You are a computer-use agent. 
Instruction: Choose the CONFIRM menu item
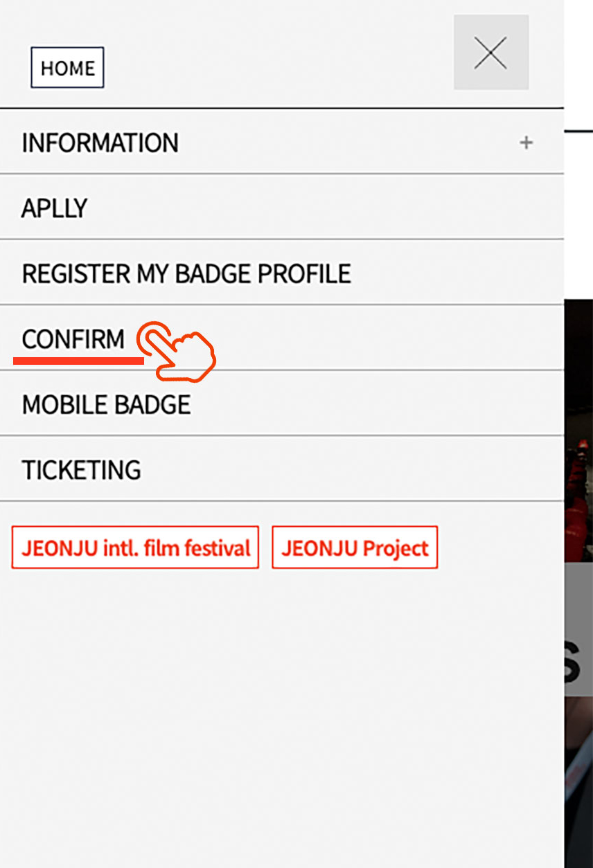click(73, 339)
